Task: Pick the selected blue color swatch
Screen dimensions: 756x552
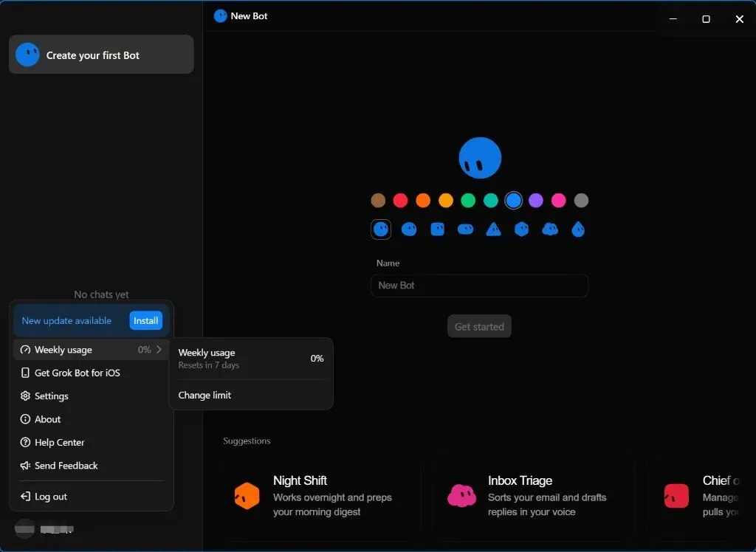Action: tap(514, 201)
